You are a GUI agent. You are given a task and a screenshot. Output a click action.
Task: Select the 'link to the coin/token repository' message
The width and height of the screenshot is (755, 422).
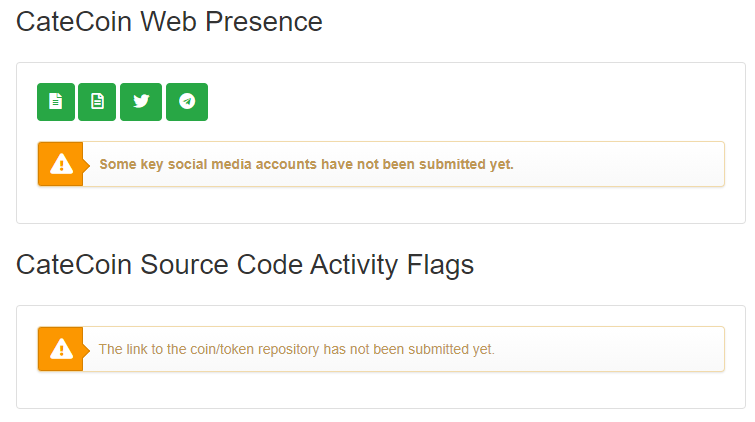coord(297,349)
